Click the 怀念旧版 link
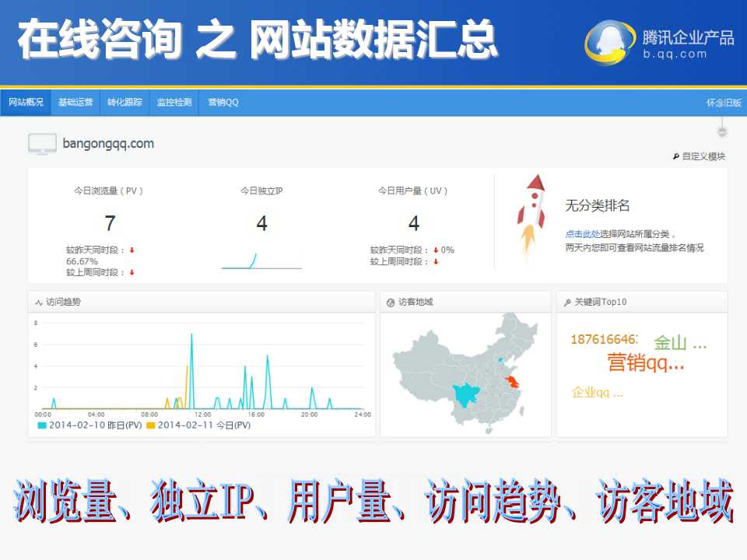747x560 pixels. [723, 103]
